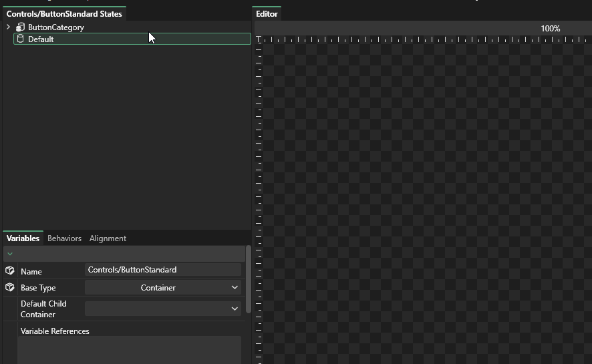Click the checkered editor canvas area
The width and height of the screenshot is (592, 364).
428,200
